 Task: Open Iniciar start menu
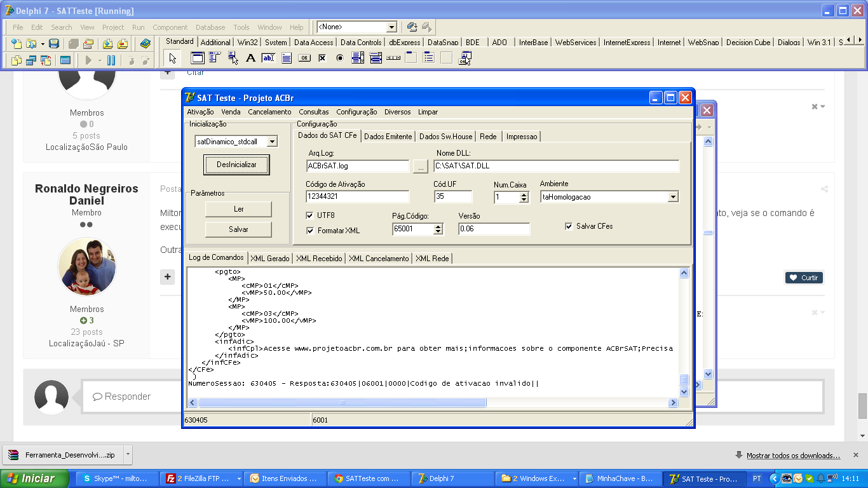coord(34,478)
